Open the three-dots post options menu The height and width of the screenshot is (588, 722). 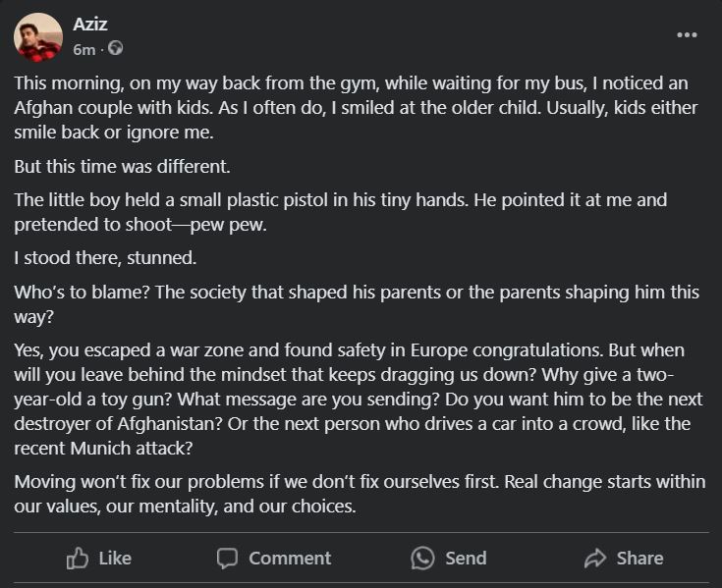pyautogui.click(x=687, y=35)
